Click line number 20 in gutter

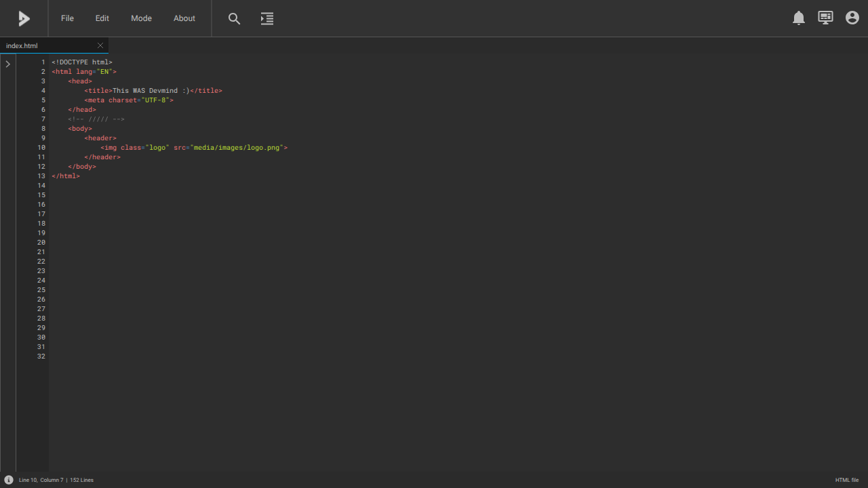[41, 243]
